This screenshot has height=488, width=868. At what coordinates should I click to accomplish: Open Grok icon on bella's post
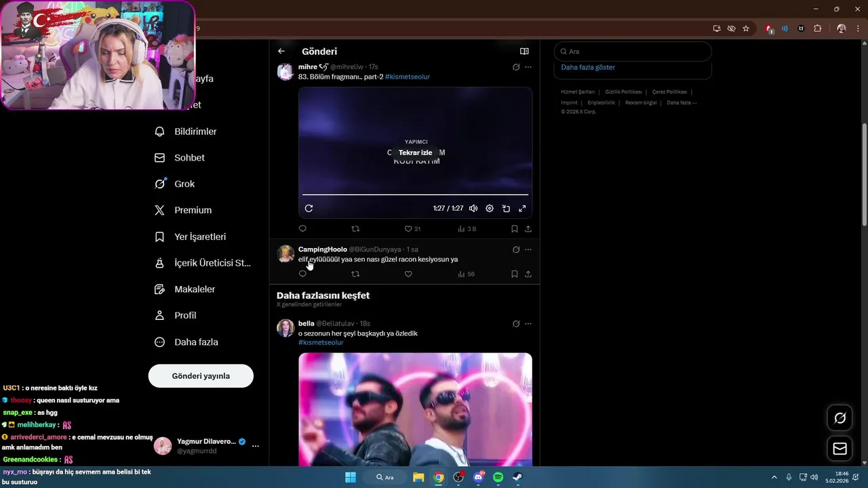[x=516, y=323]
